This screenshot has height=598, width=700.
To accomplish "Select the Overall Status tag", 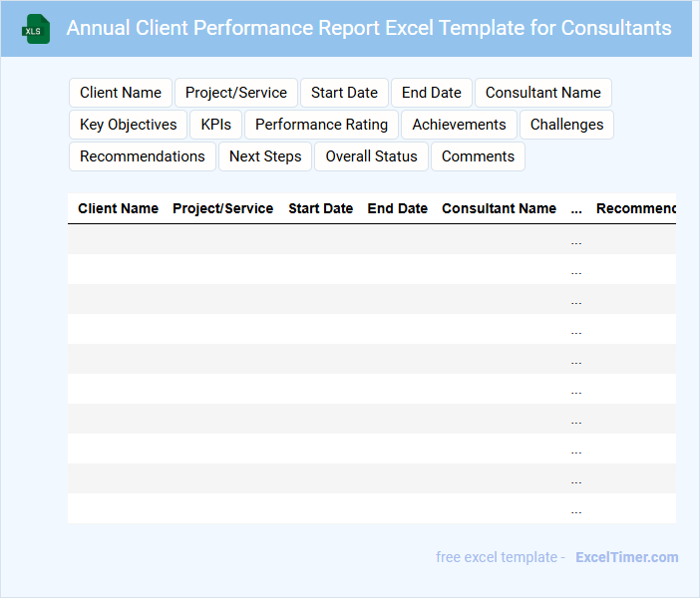I will [x=372, y=156].
